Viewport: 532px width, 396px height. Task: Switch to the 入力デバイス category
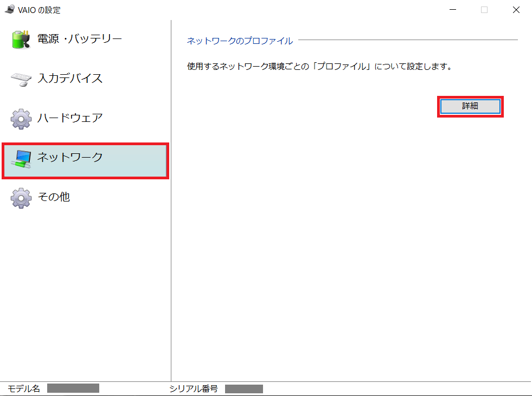(70, 79)
